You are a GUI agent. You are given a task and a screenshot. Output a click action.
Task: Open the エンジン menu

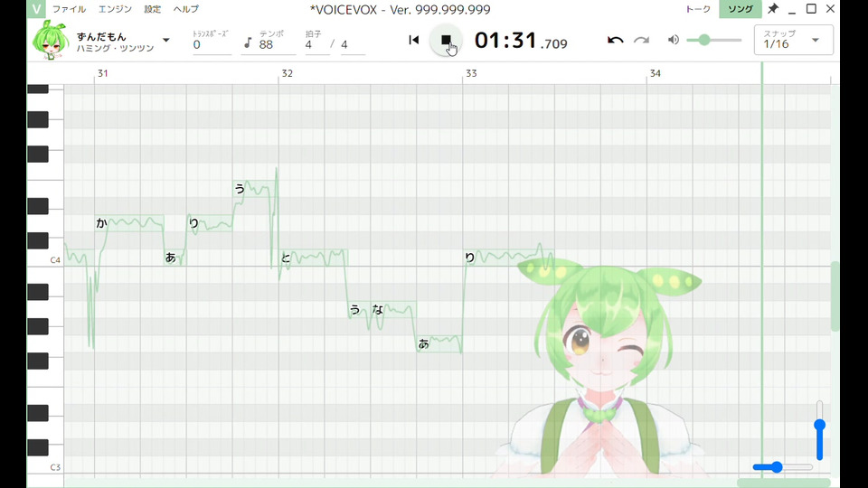point(115,9)
